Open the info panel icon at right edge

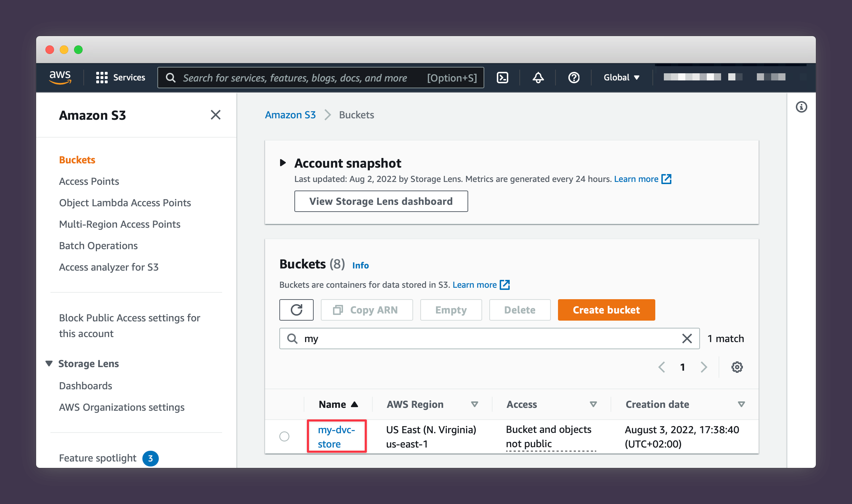[x=801, y=107]
